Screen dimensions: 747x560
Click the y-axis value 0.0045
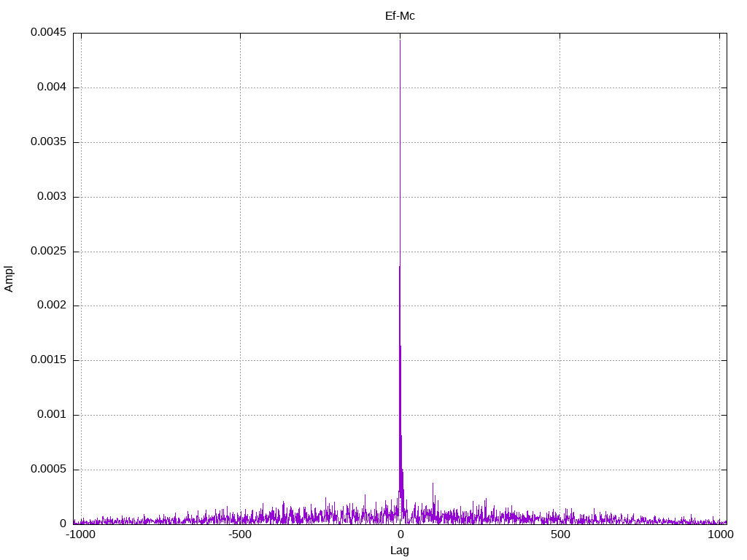tap(49, 32)
